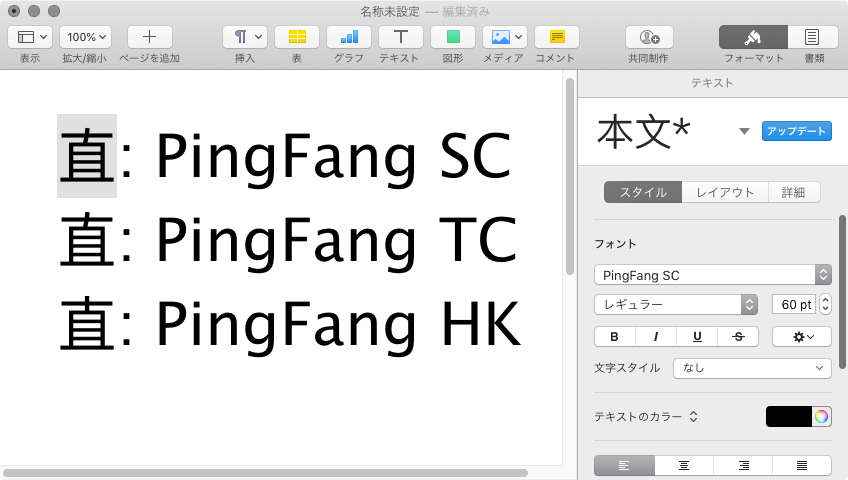This screenshot has width=848, height=480.
Task: Open the advanced text options gear menu
Action: pos(802,337)
